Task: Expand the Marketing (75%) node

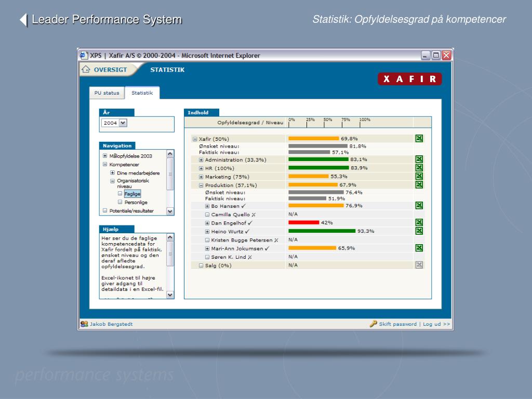Action: 201,177
